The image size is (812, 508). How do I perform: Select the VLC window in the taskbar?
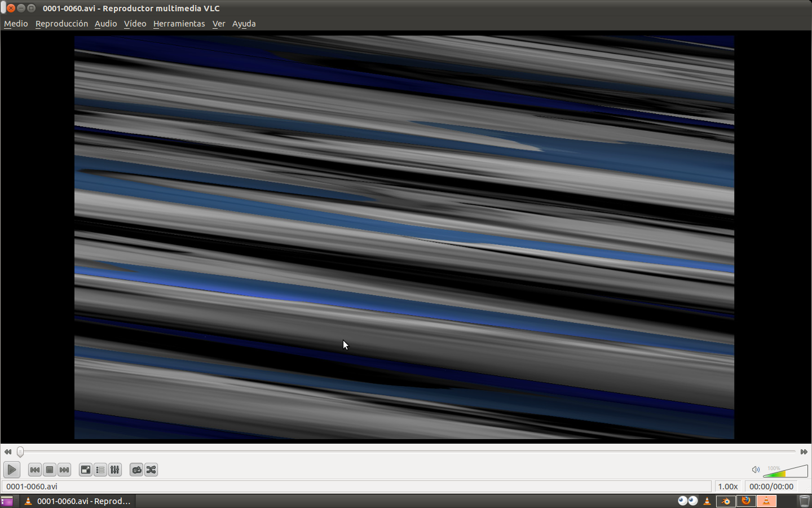coord(78,501)
